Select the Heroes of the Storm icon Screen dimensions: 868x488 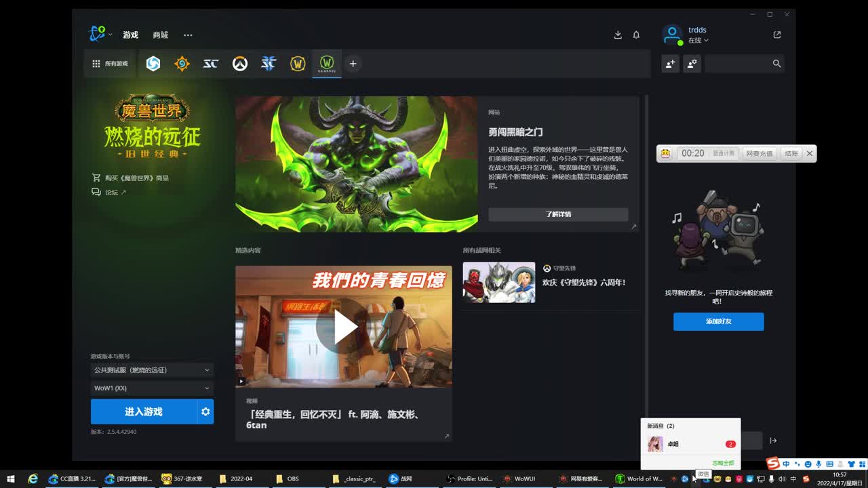(x=153, y=64)
